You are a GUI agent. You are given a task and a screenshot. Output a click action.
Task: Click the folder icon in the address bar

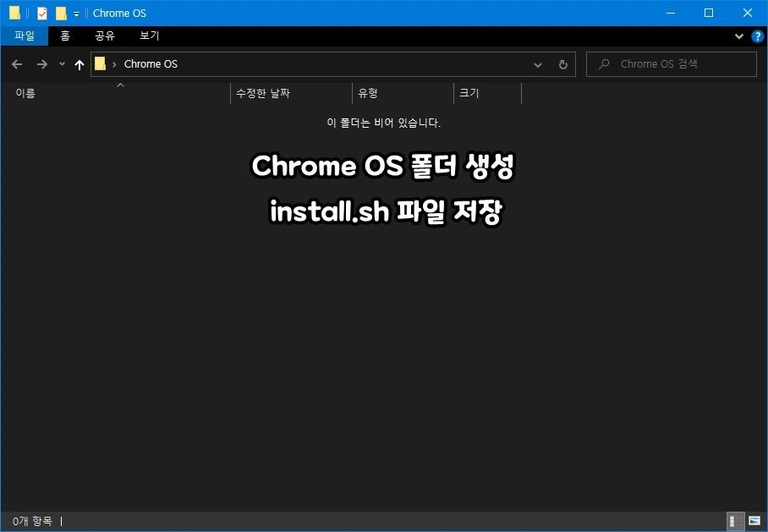point(100,63)
